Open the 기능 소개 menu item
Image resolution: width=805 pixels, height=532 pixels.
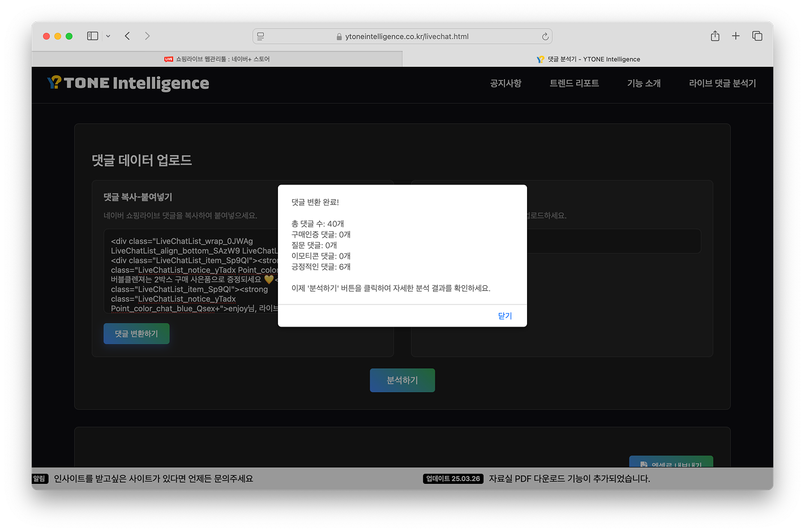[x=644, y=83]
